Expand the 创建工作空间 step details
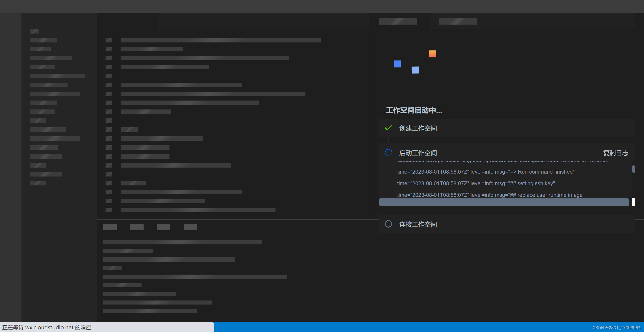Image resolution: width=644 pixels, height=332 pixels. [418, 128]
